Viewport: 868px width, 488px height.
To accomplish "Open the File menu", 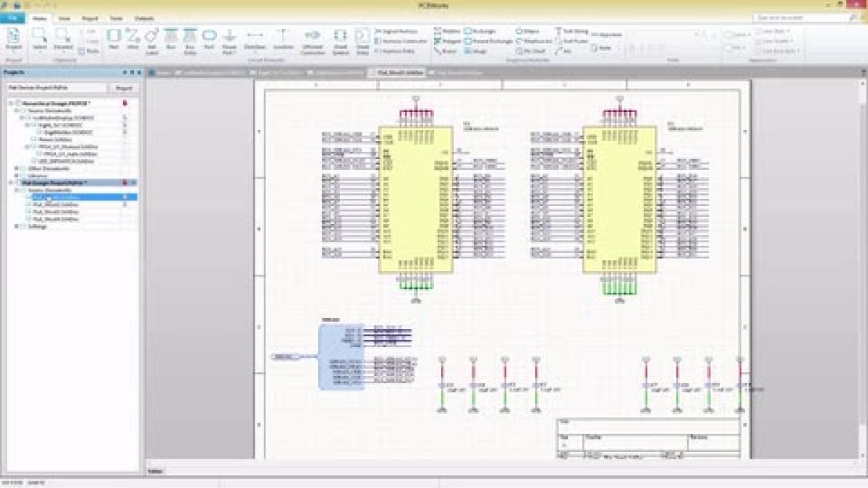I will tap(11, 18).
